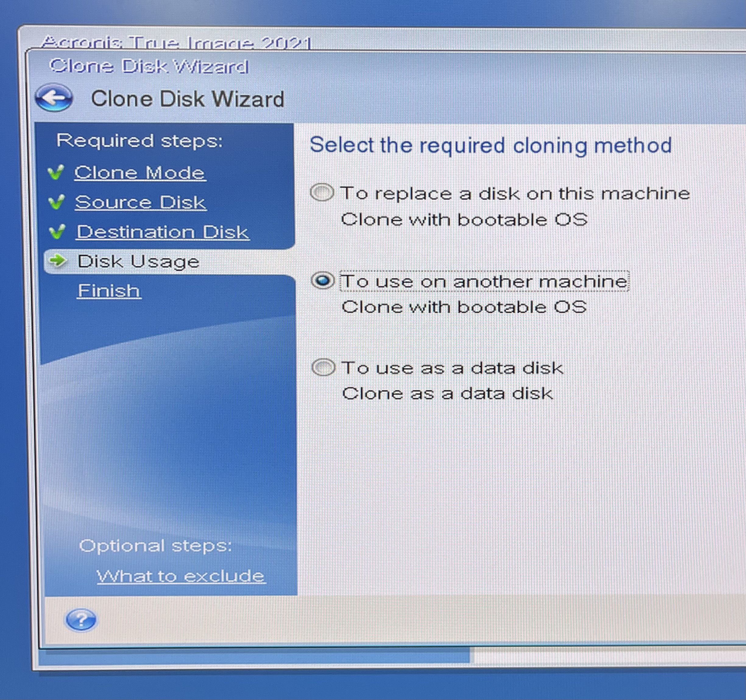Click the Acronis True Image 2021 title bar
This screenshot has width=746, height=700.
[176, 42]
